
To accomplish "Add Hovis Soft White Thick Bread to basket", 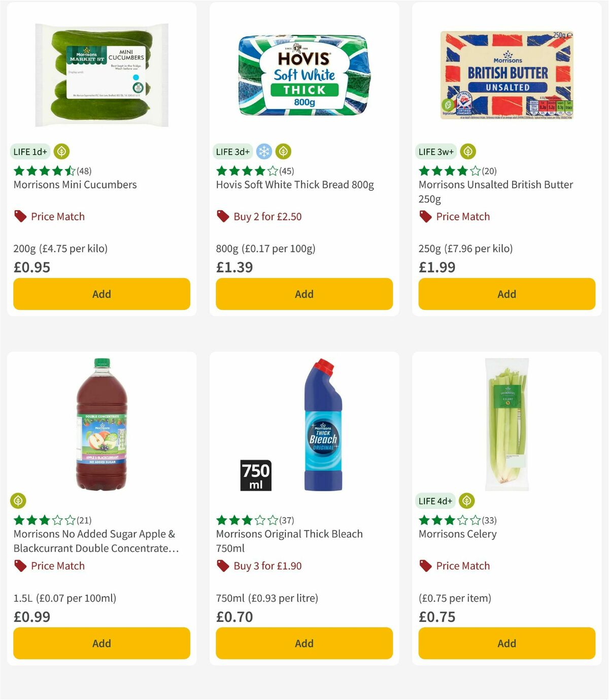I will pyautogui.click(x=303, y=294).
